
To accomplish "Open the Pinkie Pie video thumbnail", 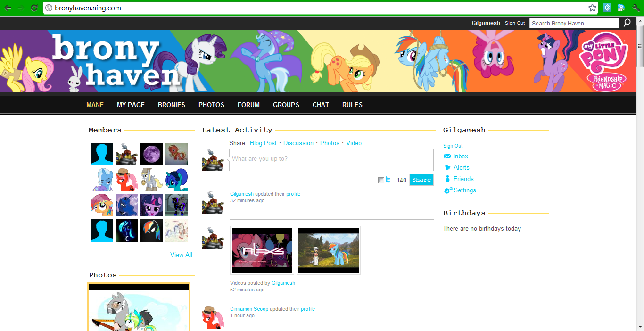I will tap(262, 250).
